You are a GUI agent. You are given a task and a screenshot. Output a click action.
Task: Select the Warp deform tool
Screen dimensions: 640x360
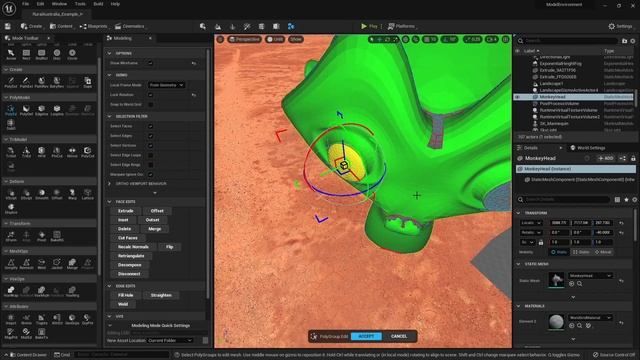(72, 194)
